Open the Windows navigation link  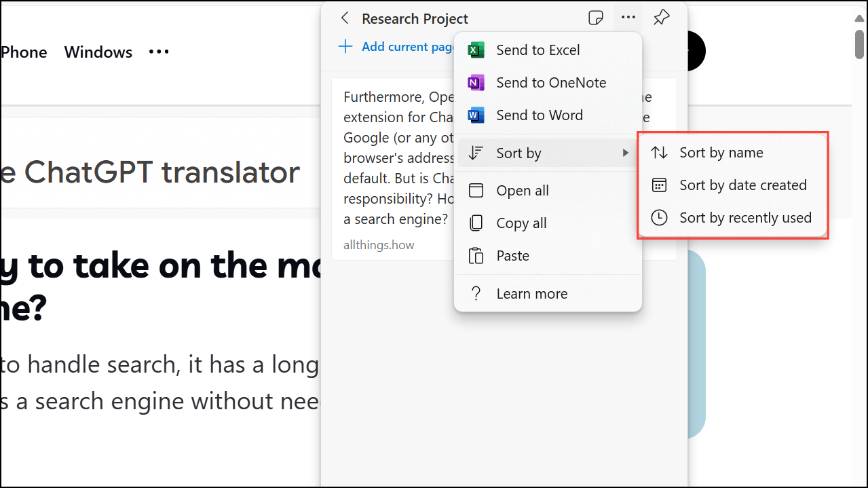coord(98,52)
